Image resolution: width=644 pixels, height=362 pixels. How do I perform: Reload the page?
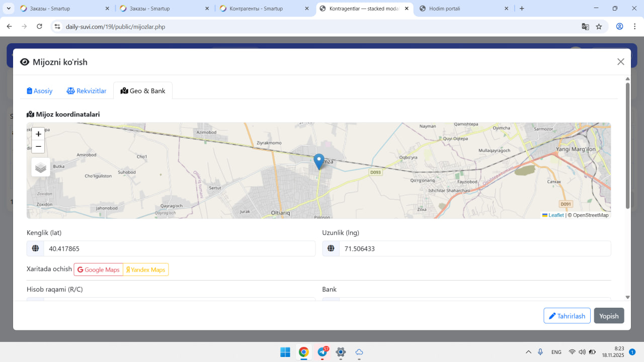[x=40, y=27]
